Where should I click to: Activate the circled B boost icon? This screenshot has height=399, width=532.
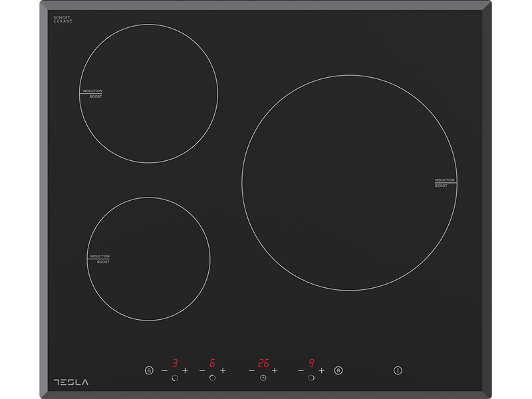(338, 370)
